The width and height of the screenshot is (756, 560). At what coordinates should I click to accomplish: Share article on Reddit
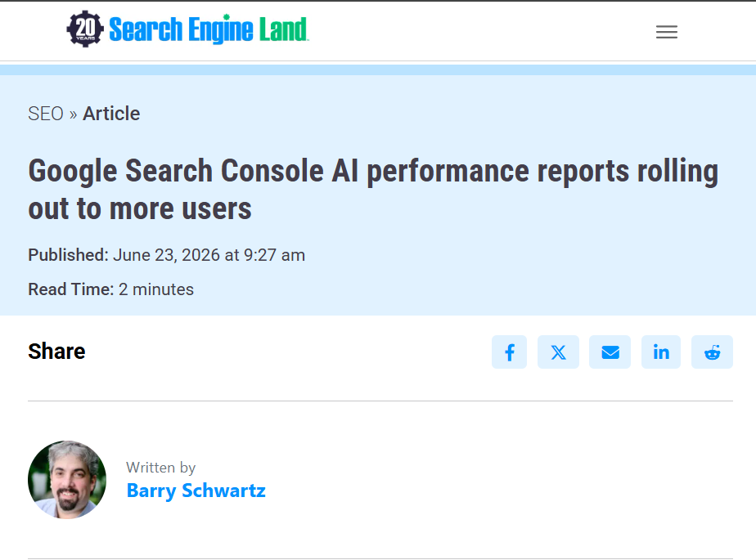(x=712, y=352)
